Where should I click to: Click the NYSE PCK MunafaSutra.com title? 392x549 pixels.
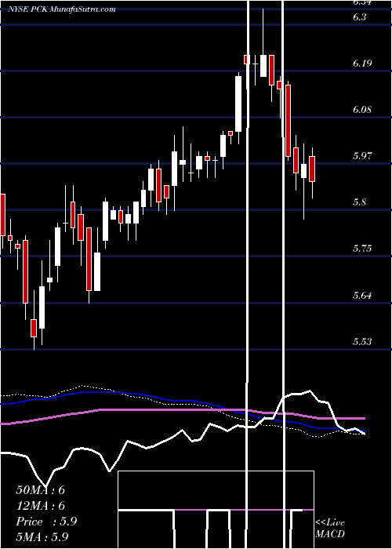coord(62,9)
